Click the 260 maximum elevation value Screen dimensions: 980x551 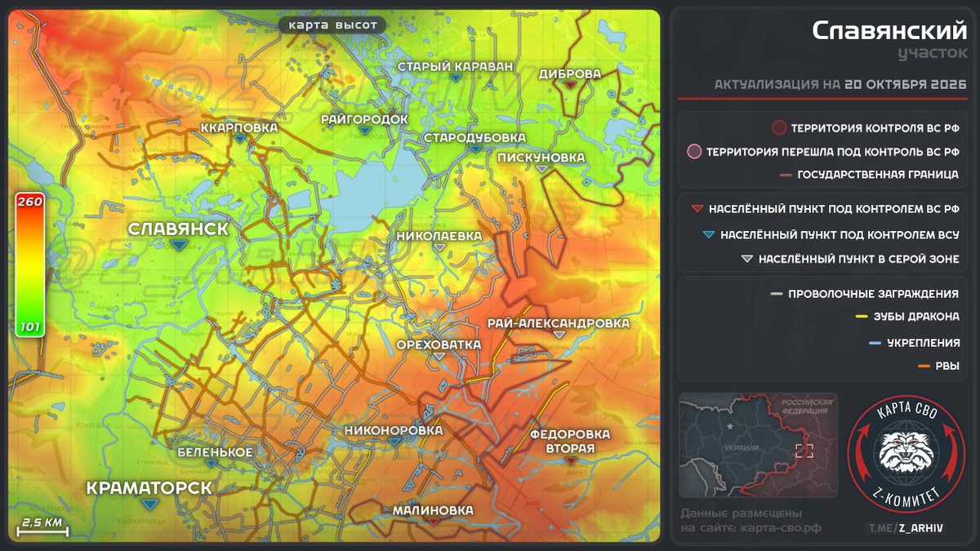coord(29,202)
